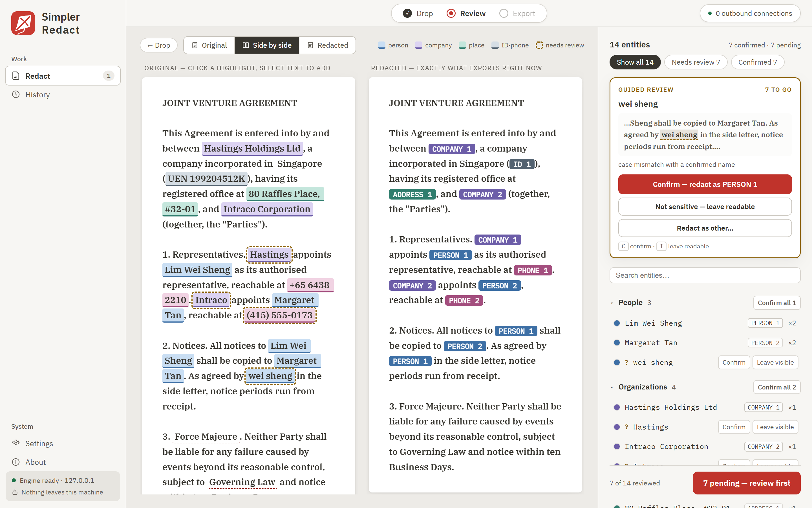Open Redact as other options
Screen dimensions: 812x508
click(x=705, y=228)
